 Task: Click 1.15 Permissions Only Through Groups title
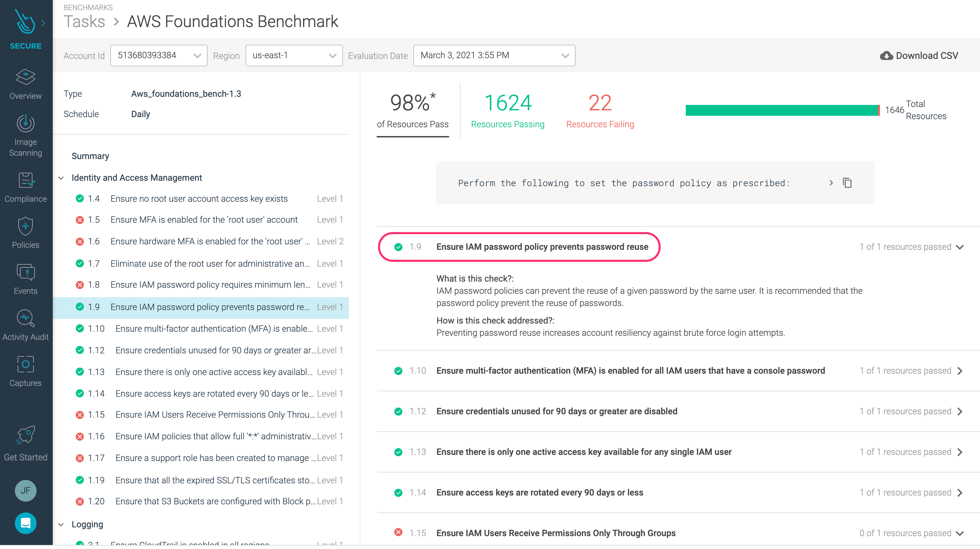pos(556,533)
